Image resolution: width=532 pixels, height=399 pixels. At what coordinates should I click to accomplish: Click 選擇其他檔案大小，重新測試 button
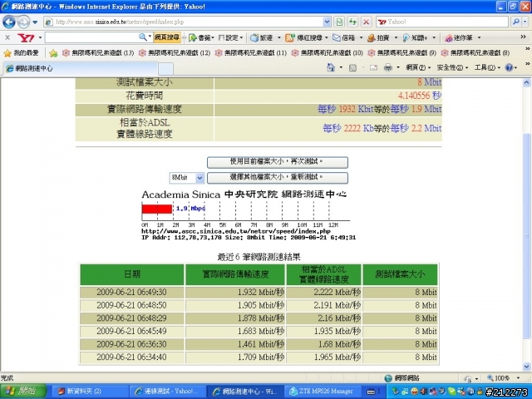pyautogui.click(x=278, y=178)
